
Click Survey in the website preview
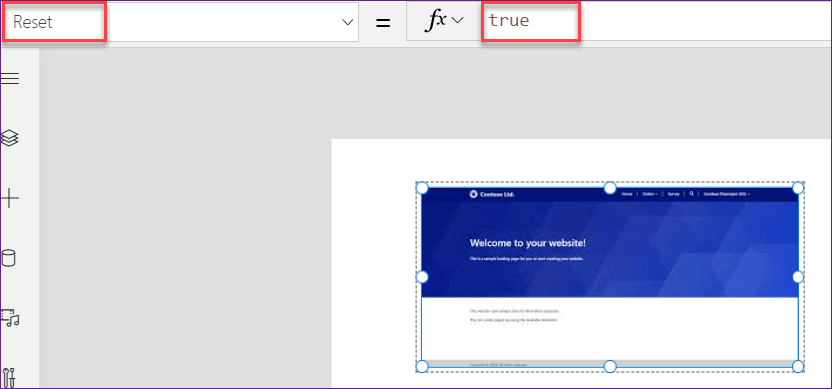tap(674, 194)
